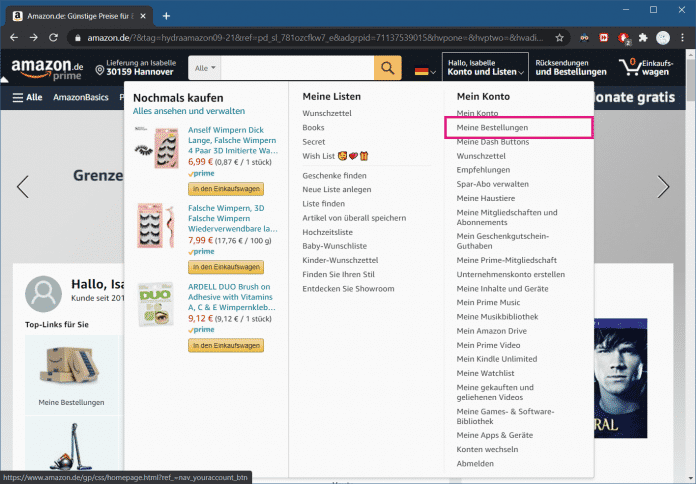Open the Alle search category dropdown
This screenshot has width=696, height=484.
tap(205, 68)
